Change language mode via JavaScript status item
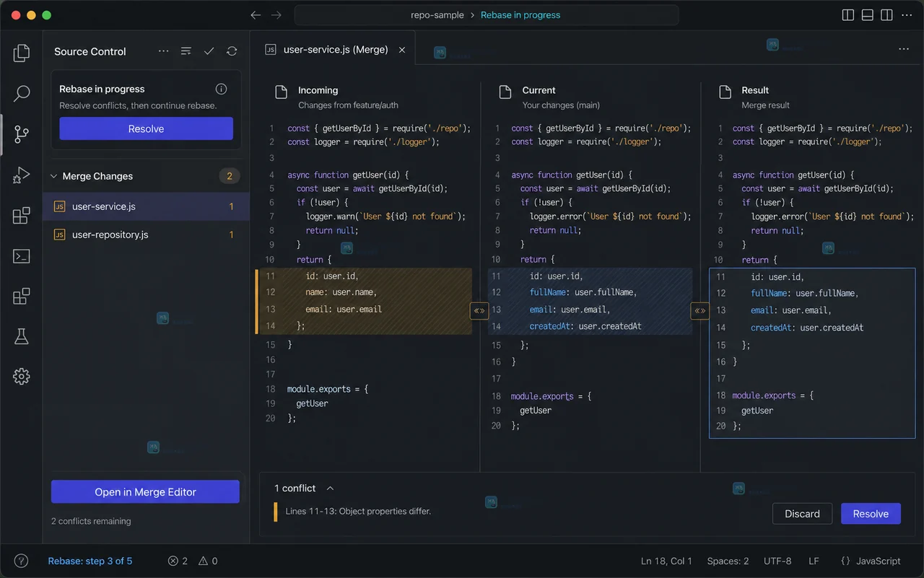Viewport: 924px width, 578px height. coord(871,561)
